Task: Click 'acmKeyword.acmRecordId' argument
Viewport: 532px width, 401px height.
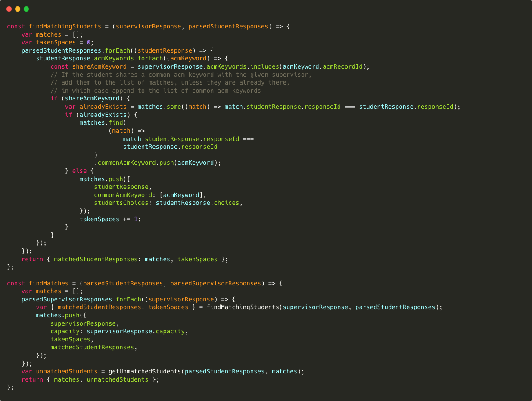Action: click(324, 66)
